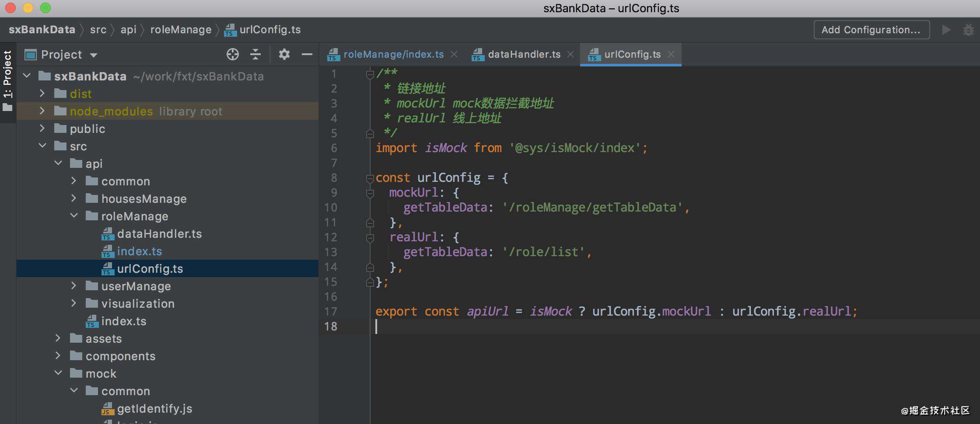Click the TypeScript icon of dataHandler.ts in tree
Viewport: 980px width, 424px height.
click(x=108, y=234)
